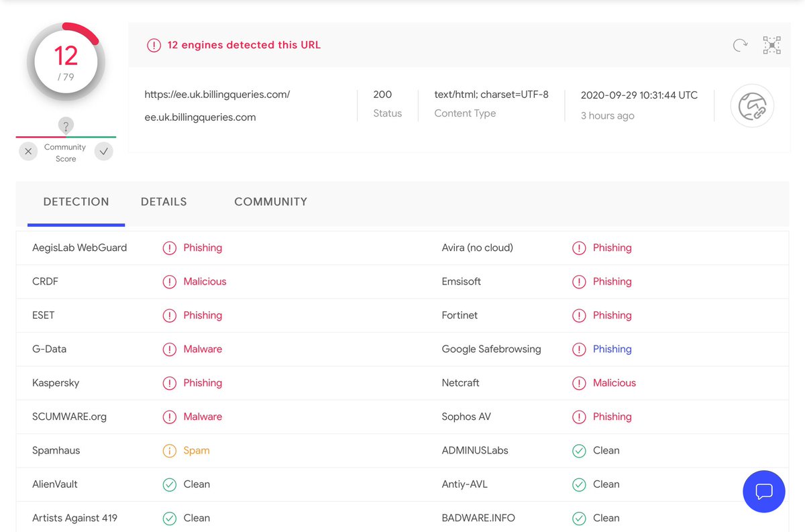The image size is (805, 532).
Task: Open the chat support bubble
Action: click(x=764, y=492)
